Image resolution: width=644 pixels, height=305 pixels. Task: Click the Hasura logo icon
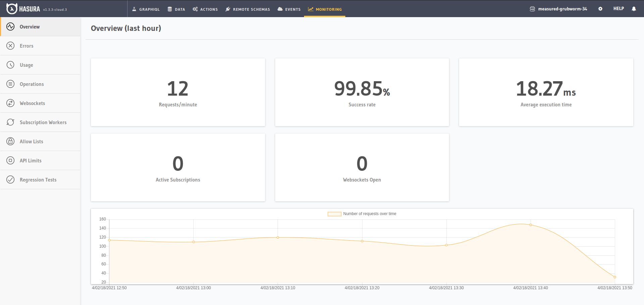coord(12,9)
